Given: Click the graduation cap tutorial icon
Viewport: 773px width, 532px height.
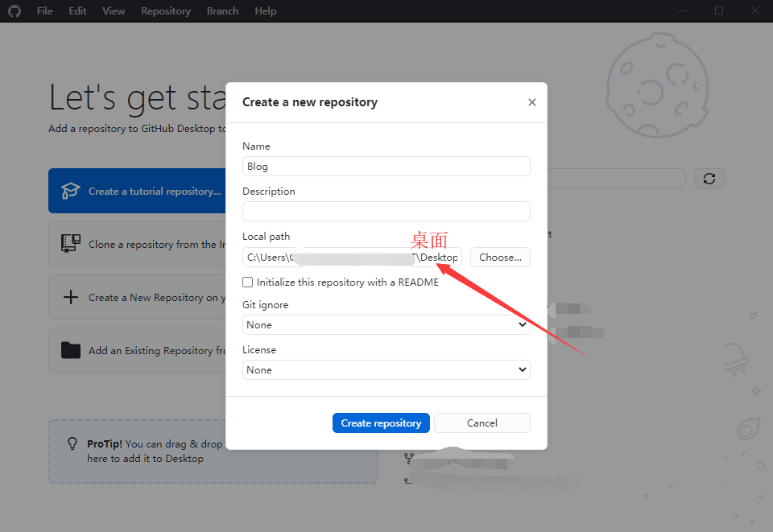Looking at the screenshot, I should [x=71, y=191].
